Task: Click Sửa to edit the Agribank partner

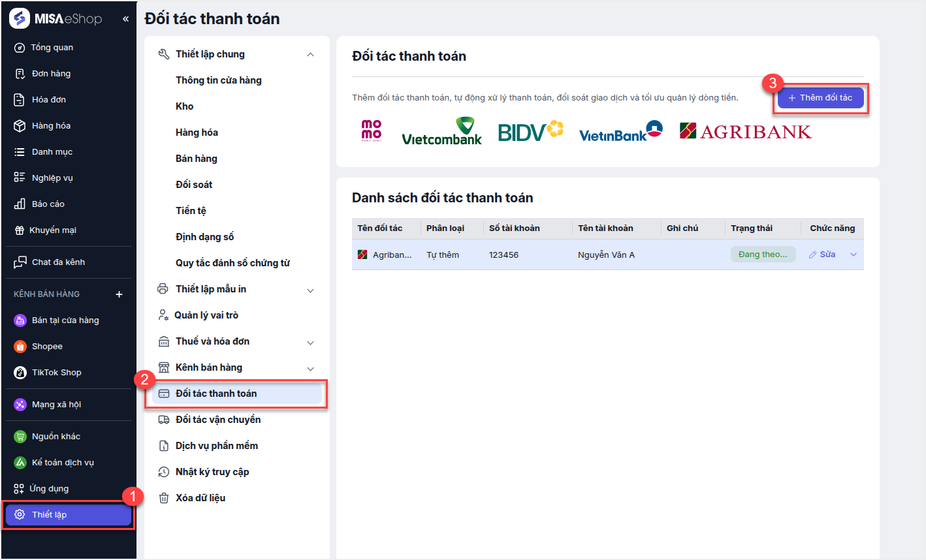Action: point(822,255)
